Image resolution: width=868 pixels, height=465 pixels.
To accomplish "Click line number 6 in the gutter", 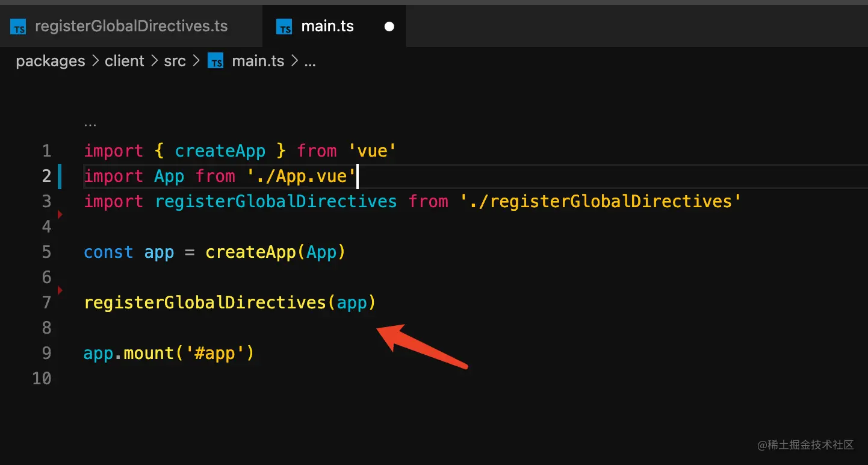I will coord(46,277).
